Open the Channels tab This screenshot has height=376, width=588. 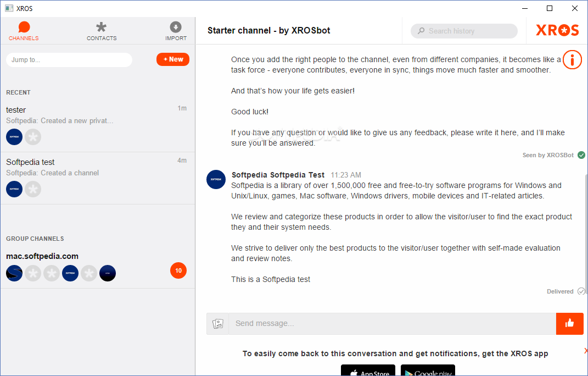click(x=24, y=31)
